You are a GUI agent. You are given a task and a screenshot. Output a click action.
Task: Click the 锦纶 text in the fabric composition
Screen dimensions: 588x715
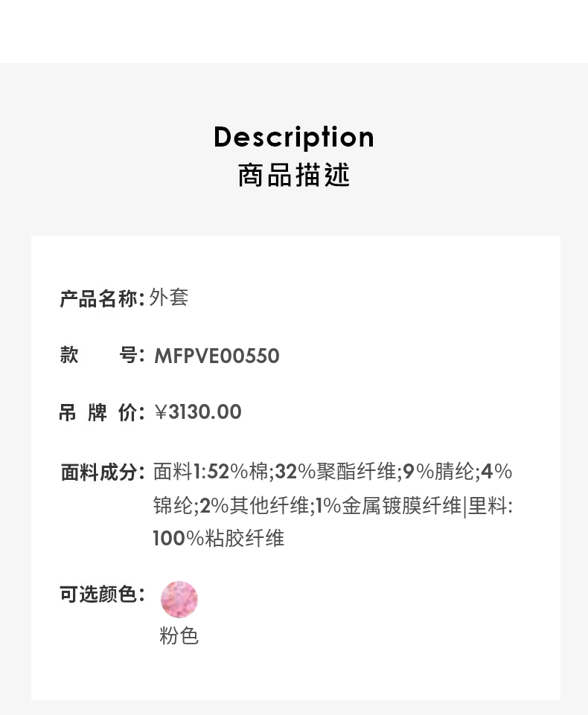[173, 506]
